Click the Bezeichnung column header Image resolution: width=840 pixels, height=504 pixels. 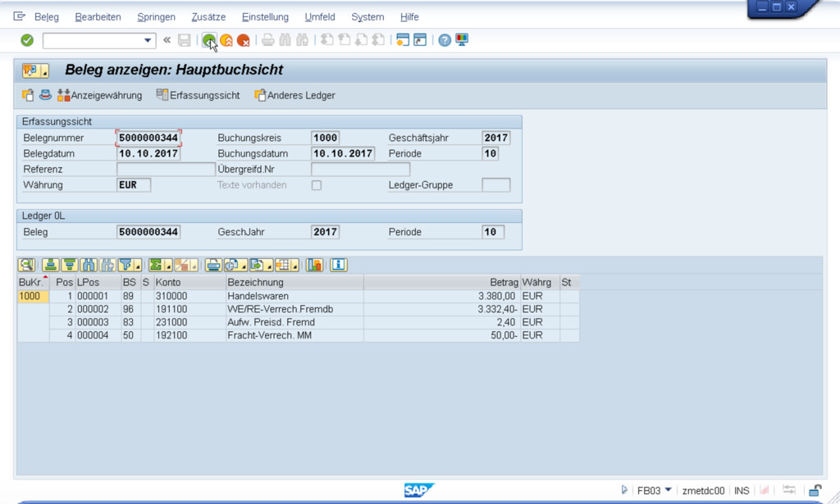click(294, 282)
